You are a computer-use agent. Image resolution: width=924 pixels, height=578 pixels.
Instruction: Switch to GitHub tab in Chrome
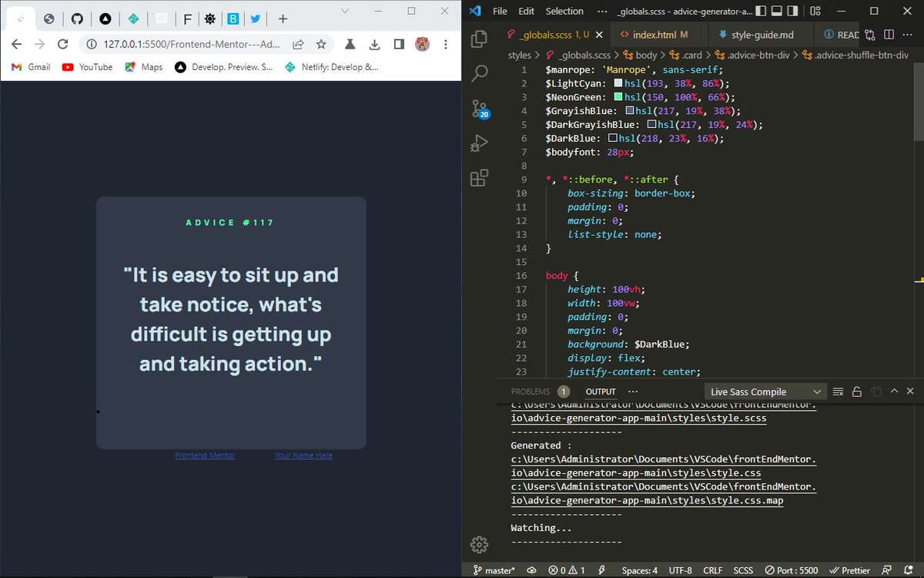click(77, 18)
